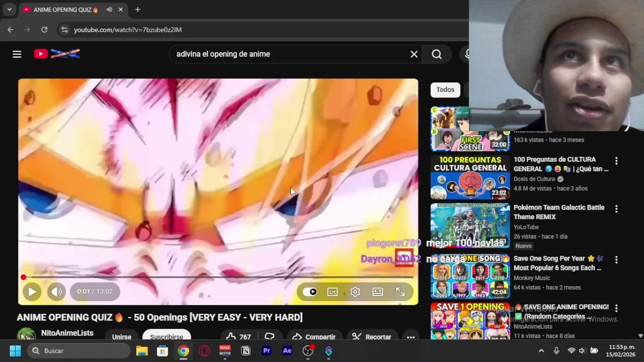Open the 'Save One Song Per Year' title
This screenshot has width=644, height=362.
click(558, 263)
